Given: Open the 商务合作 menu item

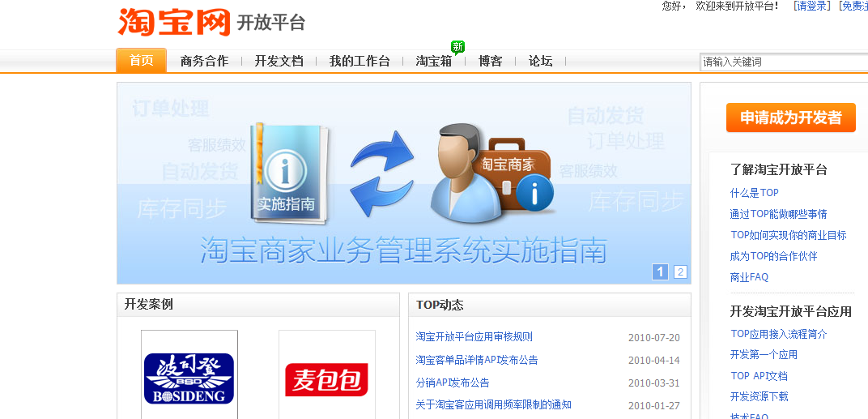Looking at the screenshot, I should (x=204, y=62).
